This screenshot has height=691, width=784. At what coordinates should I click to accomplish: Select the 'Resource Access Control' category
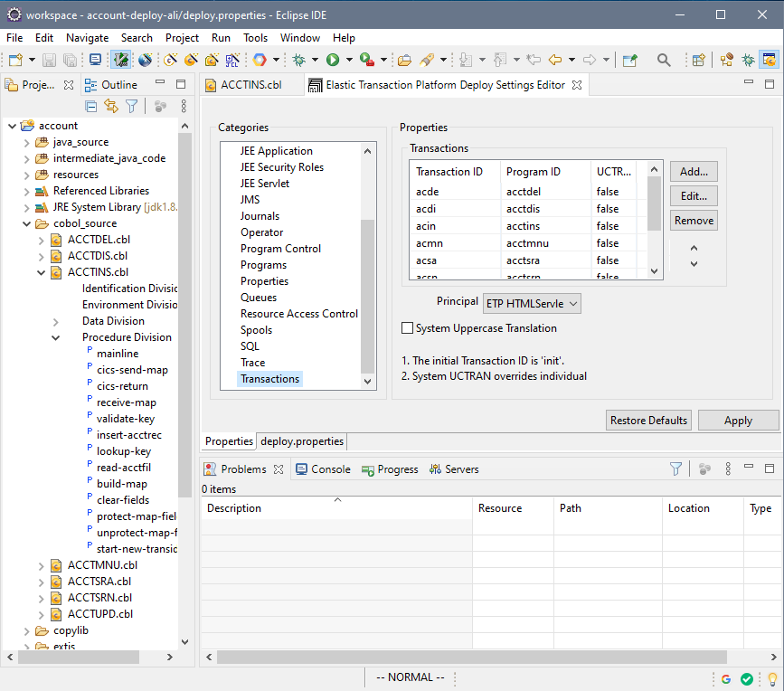click(299, 314)
